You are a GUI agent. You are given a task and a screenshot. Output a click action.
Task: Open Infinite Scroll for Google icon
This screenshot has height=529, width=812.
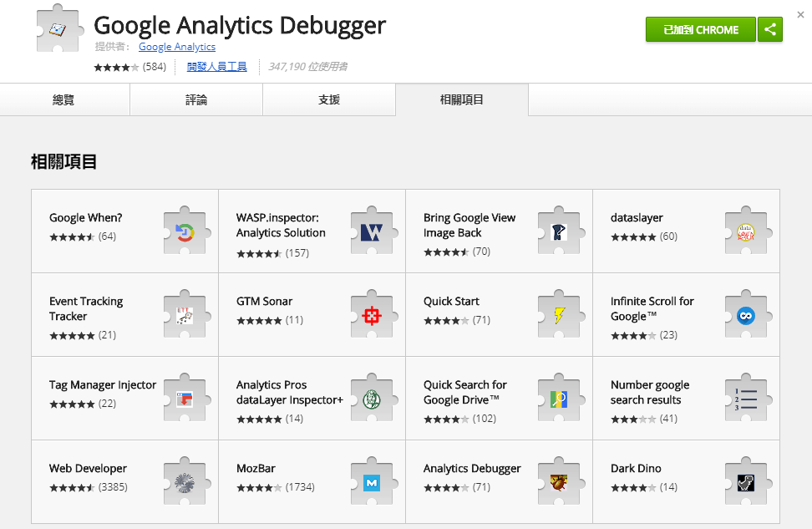pyautogui.click(x=748, y=314)
